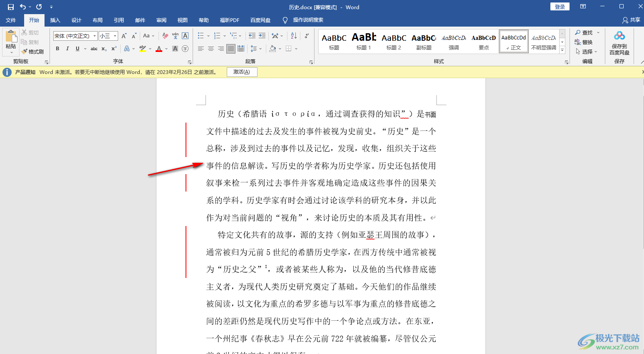Apply character shading

pos(175,49)
